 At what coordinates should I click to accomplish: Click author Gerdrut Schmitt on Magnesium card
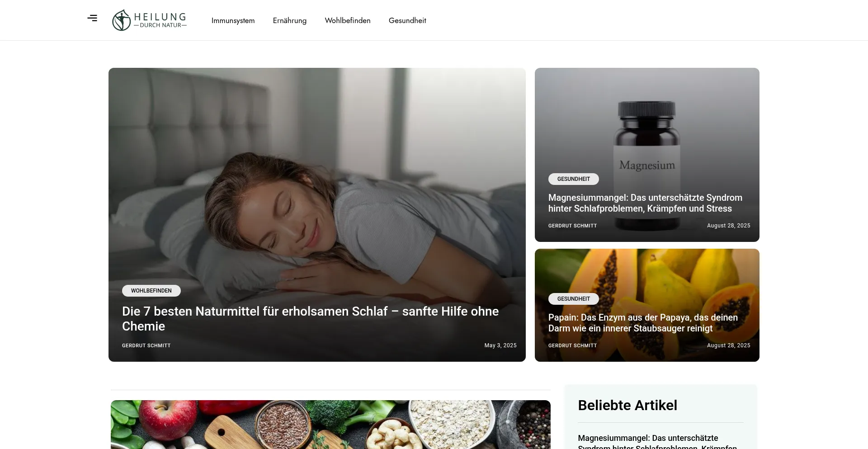click(573, 226)
